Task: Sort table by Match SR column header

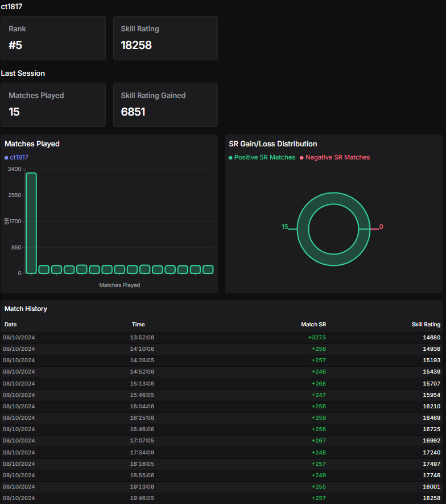Action: (x=313, y=324)
